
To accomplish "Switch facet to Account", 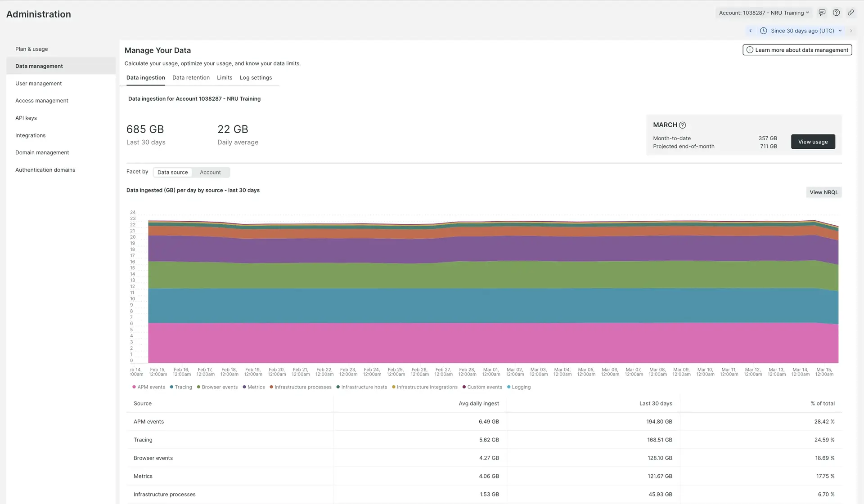I will coord(210,172).
